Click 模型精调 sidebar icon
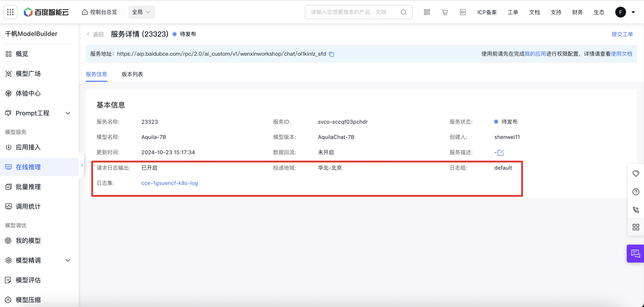Viewport: 644px width, 307px height. (x=9, y=260)
